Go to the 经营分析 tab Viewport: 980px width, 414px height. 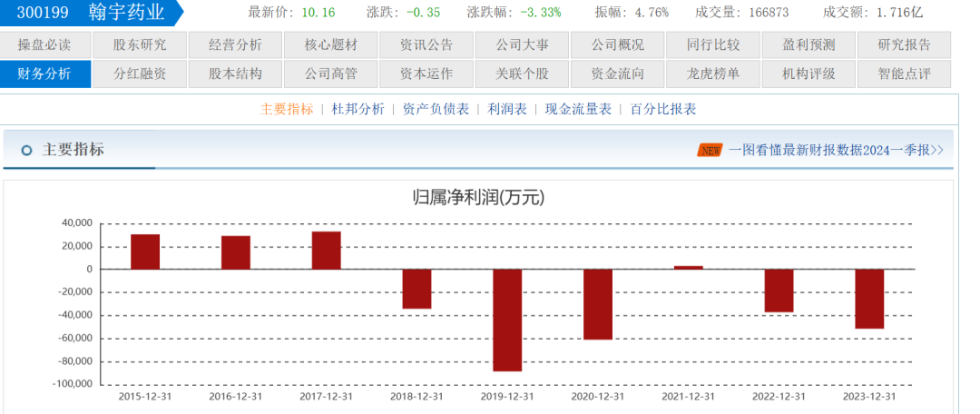coord(235,45)
